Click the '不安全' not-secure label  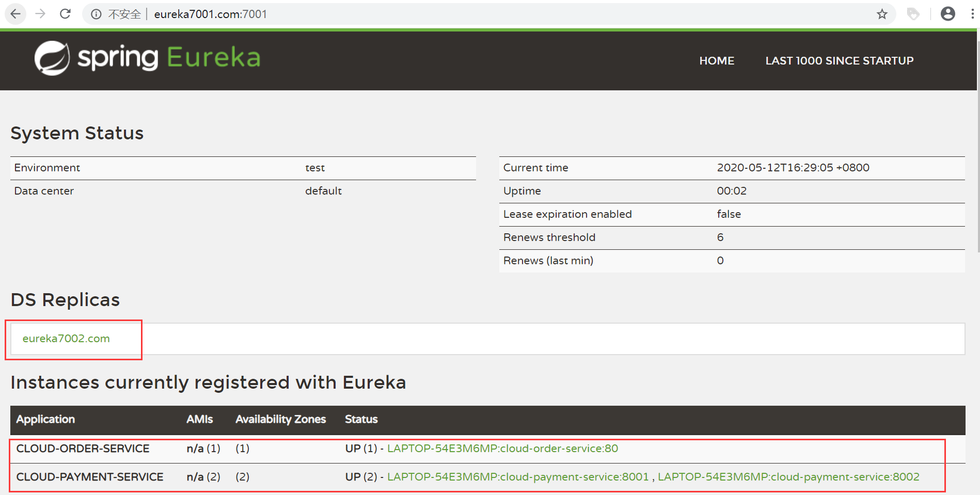[124, 14]
